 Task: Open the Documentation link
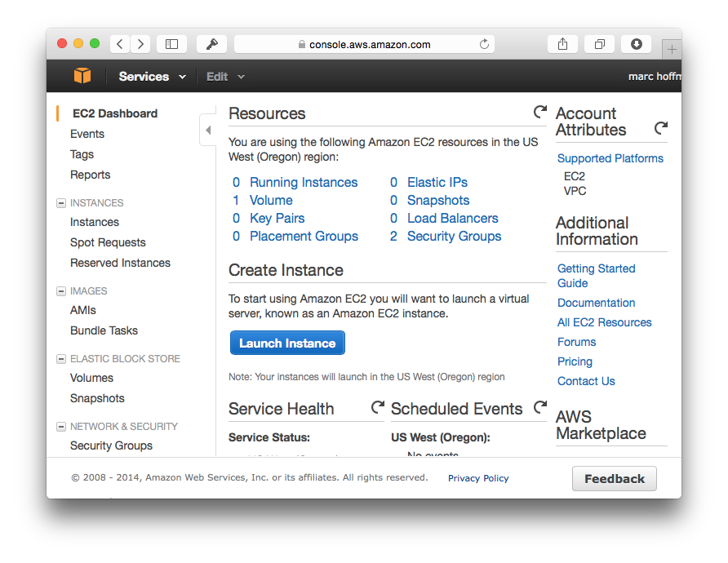pyautogui.click(x=596, y=303)
